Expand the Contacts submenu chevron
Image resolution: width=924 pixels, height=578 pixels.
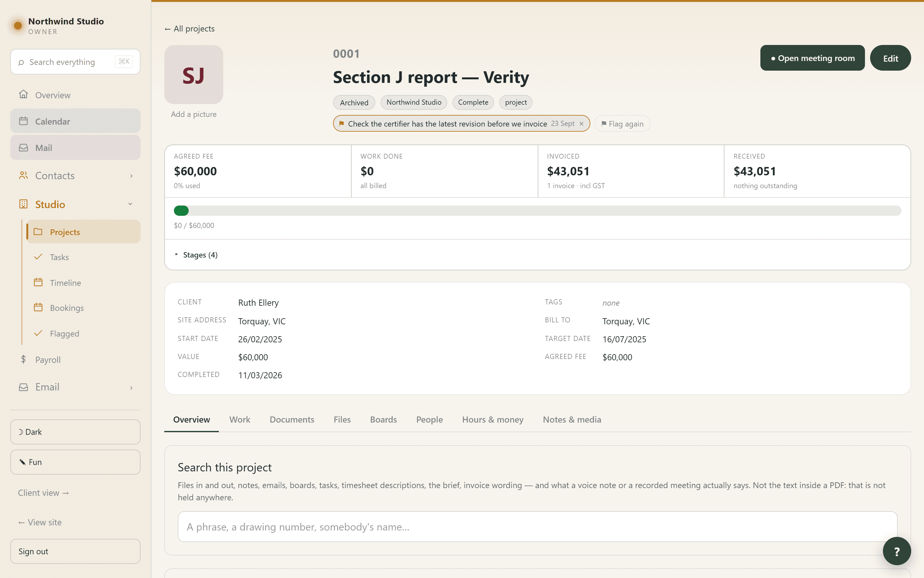coord(131,176)
